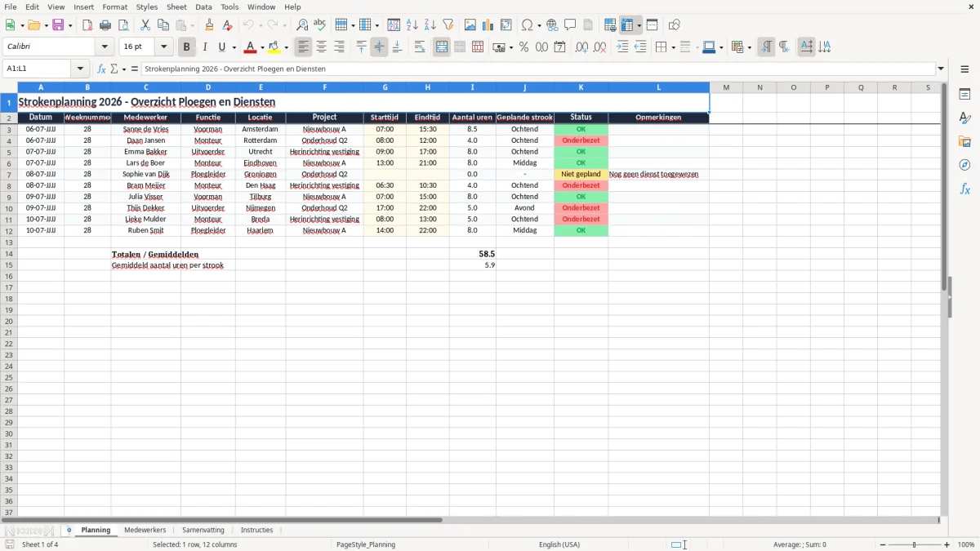Image resolution: width=980 pixels, height=551 pixels.
Task: Insert a pivot table
Action: pyautogui.click(x=506, y=25)
